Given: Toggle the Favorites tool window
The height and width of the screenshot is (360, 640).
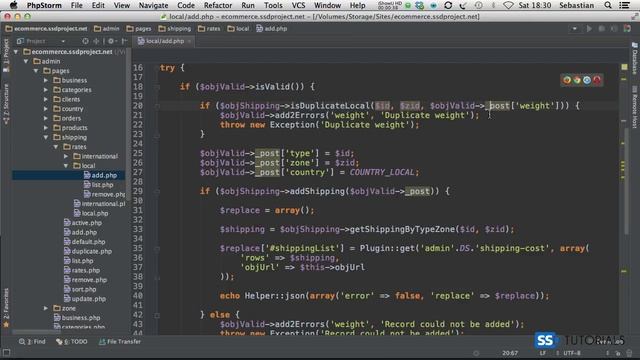Looking at the screenshot, I should [6, 307].
